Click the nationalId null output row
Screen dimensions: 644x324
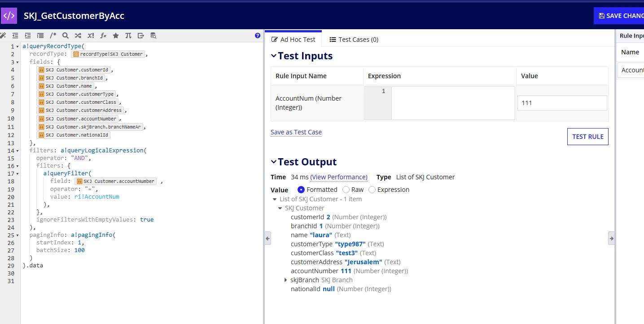[x=341, y=289]
